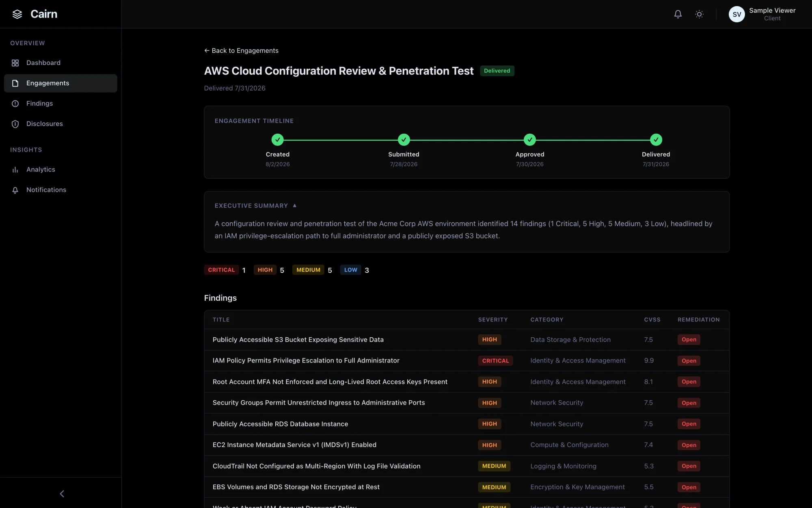Image resolution: width=812 pixels, height=508 pixels.
Task: Collapse the sidebar with the chevron
Action: pyautogui.click(x=62, y=494)
